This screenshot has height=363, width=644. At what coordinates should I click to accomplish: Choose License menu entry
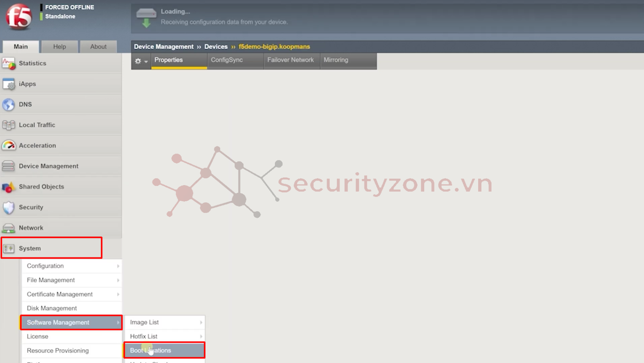click(72, 337)
